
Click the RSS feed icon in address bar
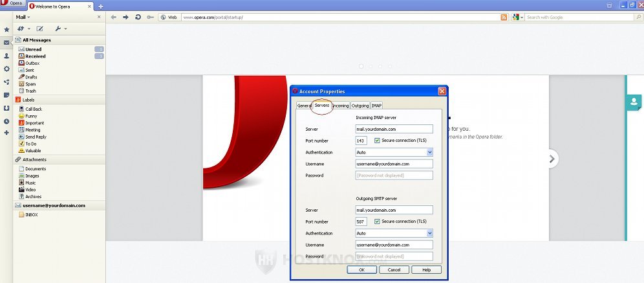tap(504, 17)
